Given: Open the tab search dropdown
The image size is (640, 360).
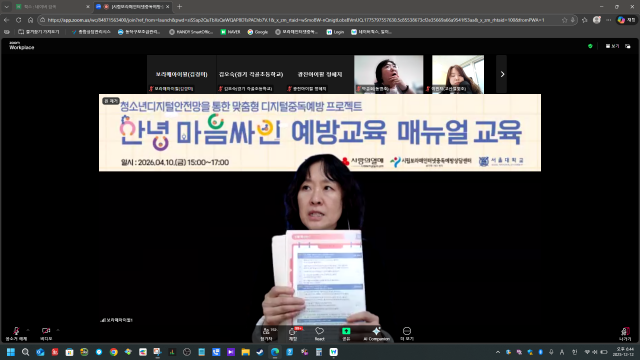Looking at the screenshot, I should [x=6, y=7].
